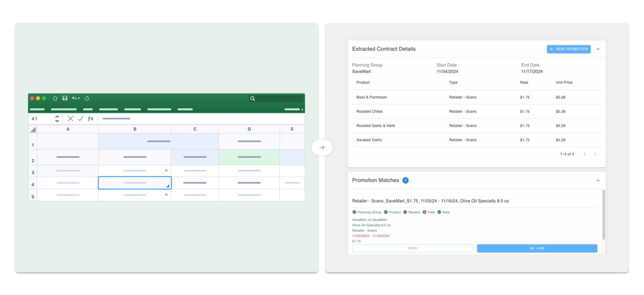Viewport: 644px width, 295px height.
Task: Open the dropdown arrow in cell B5
Action: click(x=166, y=195)
